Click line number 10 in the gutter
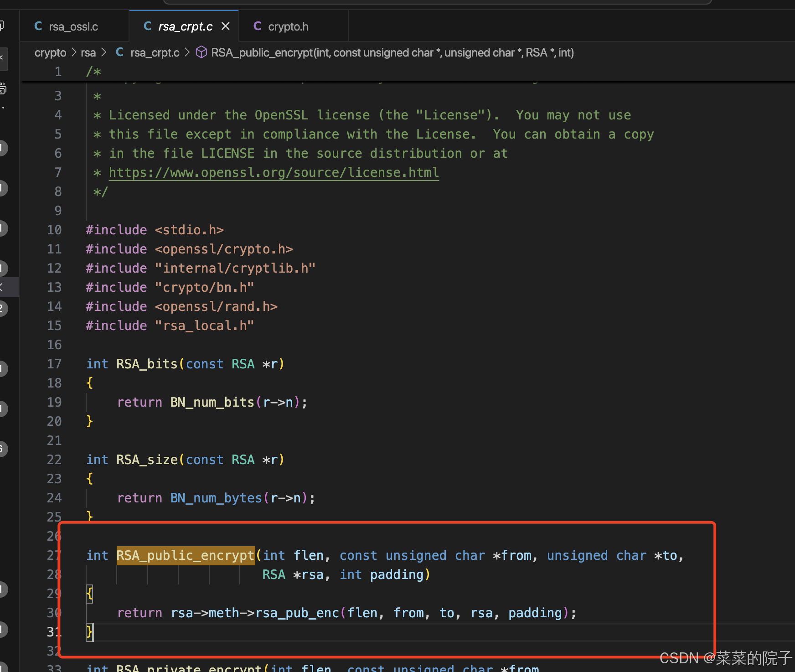 54,230
